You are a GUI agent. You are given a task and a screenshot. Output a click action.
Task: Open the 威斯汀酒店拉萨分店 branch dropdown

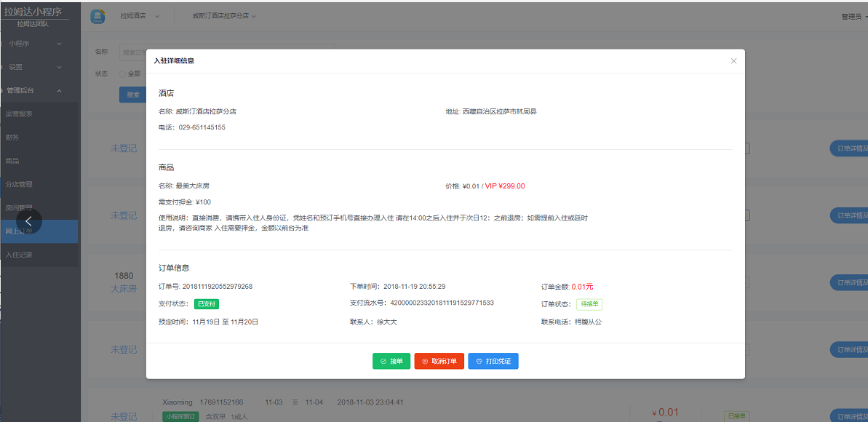[223, 17]
